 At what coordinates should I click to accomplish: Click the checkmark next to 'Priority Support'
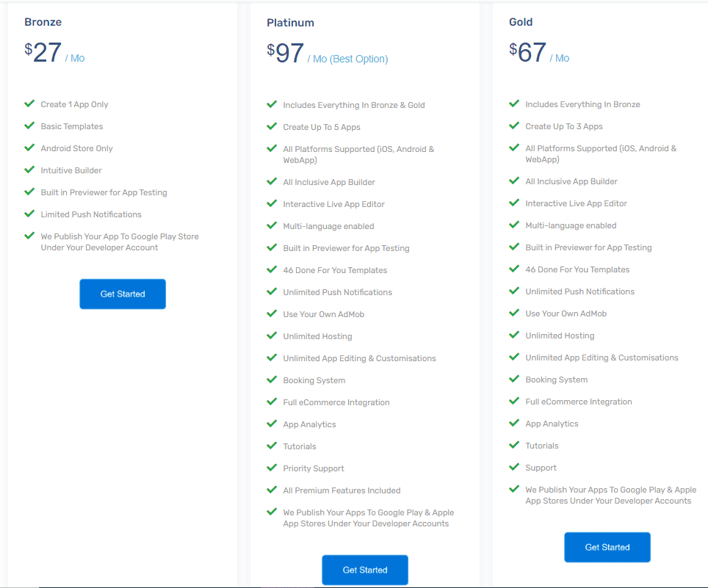click(272, 468)
